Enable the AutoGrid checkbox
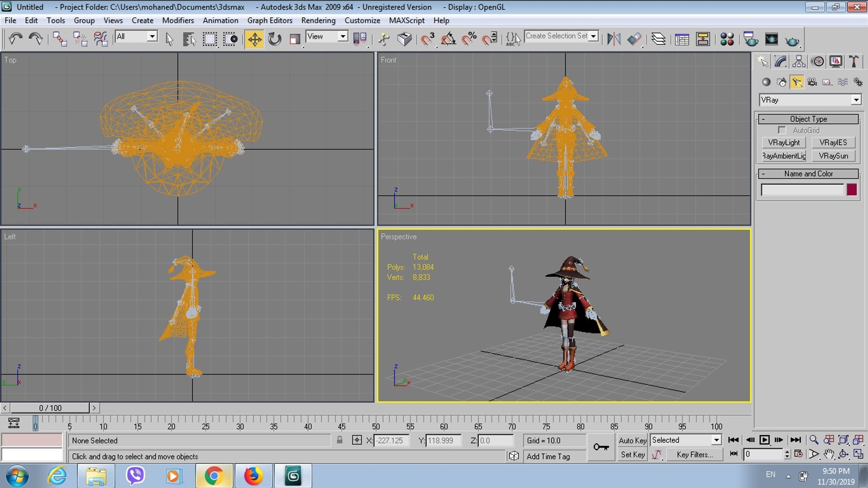The height and width of the screenshot is (488, 868). pos(782,130)
